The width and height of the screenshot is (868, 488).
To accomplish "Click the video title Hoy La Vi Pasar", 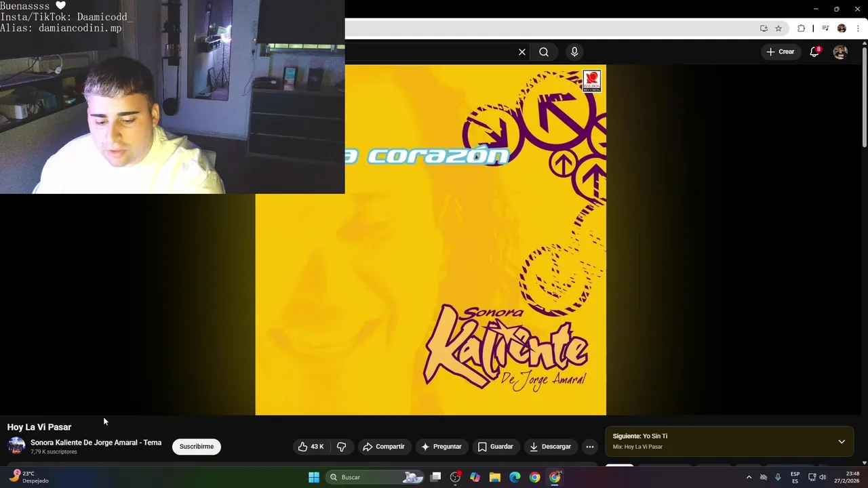I will tap(39, 427).
